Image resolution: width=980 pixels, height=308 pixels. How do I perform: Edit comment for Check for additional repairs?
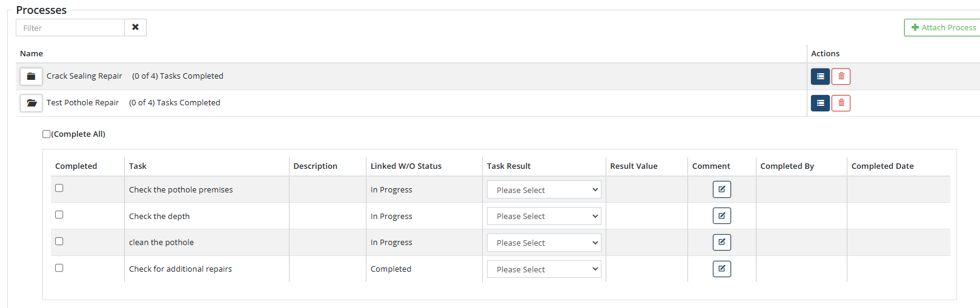click(721, 269)
